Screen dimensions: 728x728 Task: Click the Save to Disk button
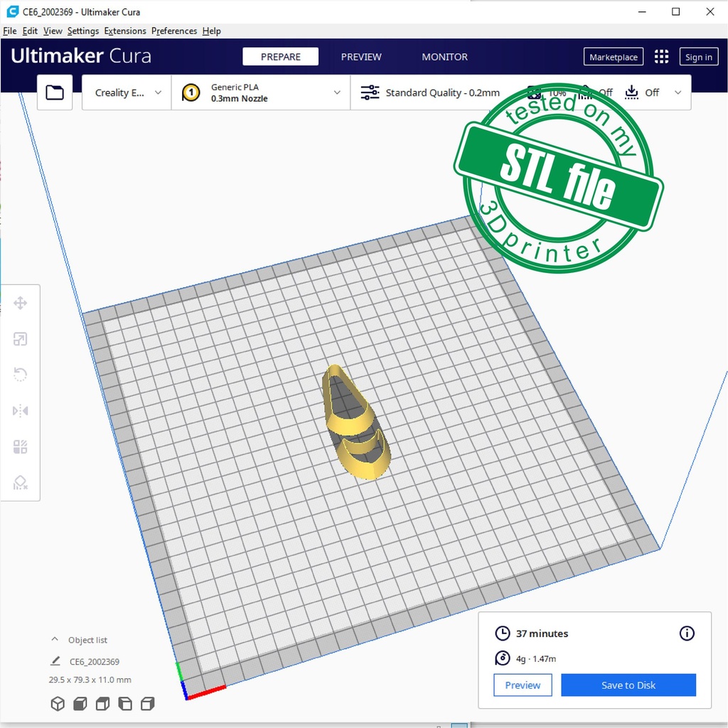tap(628, 685)
